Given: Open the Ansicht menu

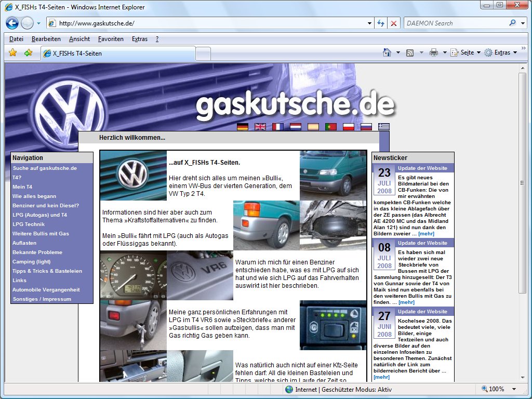Looking at the screenshot, I should [x=79, y=39].
